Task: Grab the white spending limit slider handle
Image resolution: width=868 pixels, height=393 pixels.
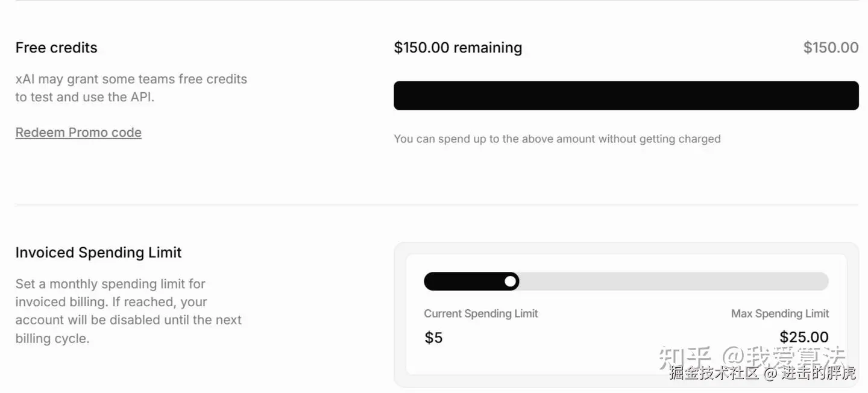Action: (511, 281)
